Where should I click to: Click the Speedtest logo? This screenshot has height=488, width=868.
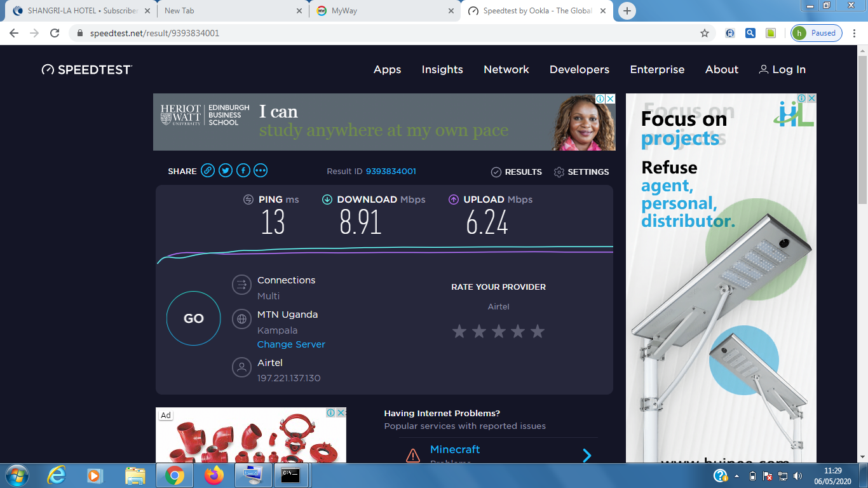click(87, 70)
